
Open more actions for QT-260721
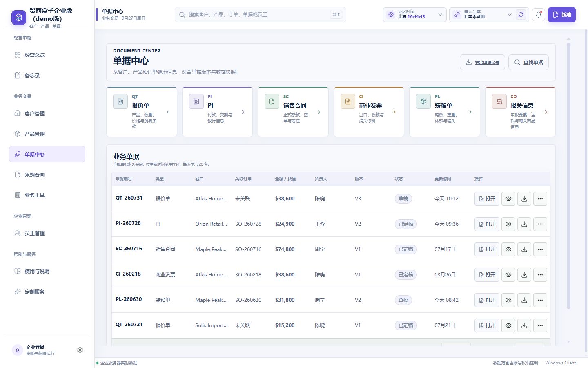coord(540,325)
